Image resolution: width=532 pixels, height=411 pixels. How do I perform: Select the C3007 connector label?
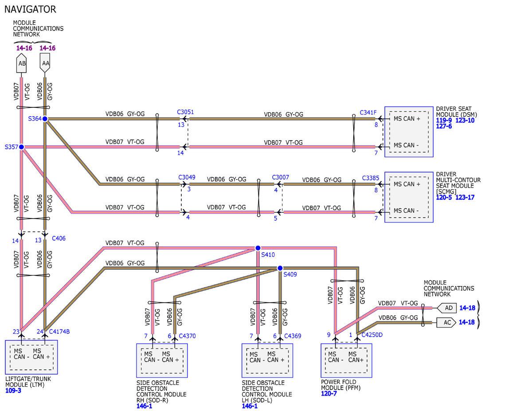click(x=281, y=177)
